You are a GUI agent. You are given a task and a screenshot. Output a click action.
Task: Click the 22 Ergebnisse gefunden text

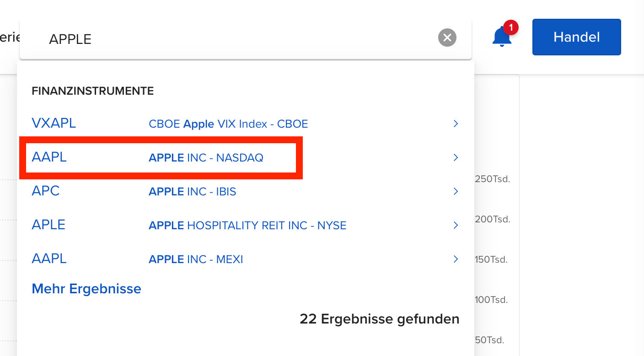click(x=380, y=319)
